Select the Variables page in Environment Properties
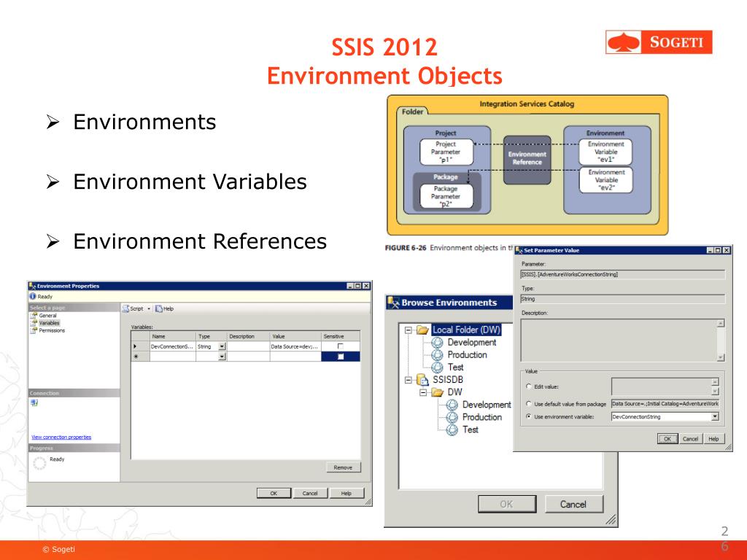This screenshot has width=747, height=560. coord(49,323)
